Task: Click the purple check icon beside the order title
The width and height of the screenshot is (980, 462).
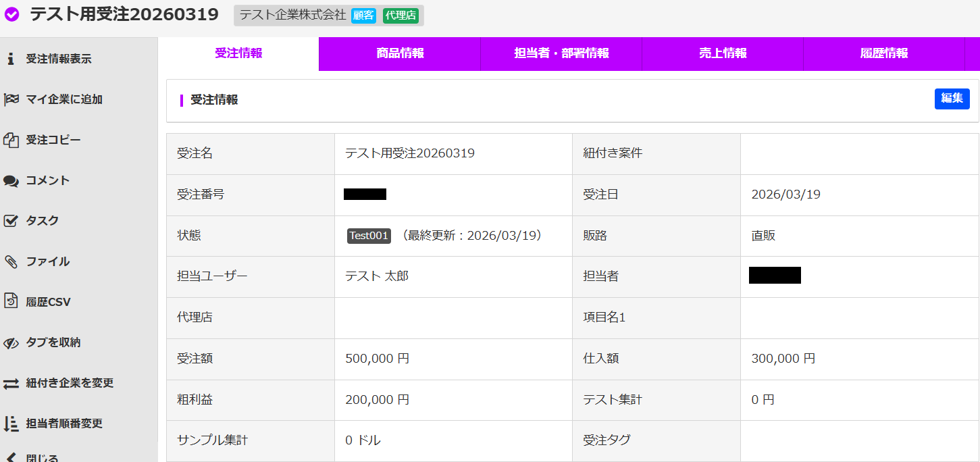Action: (12, 15)
